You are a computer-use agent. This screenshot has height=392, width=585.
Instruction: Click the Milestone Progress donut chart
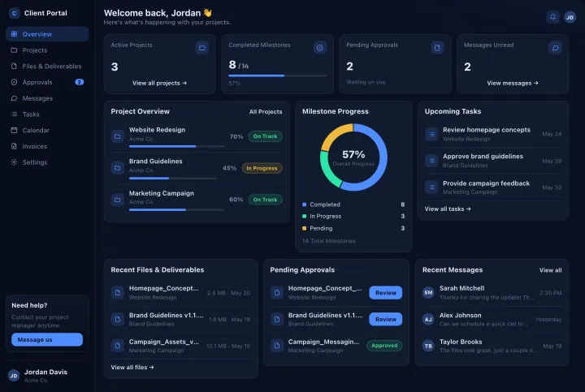click(353, 157)
